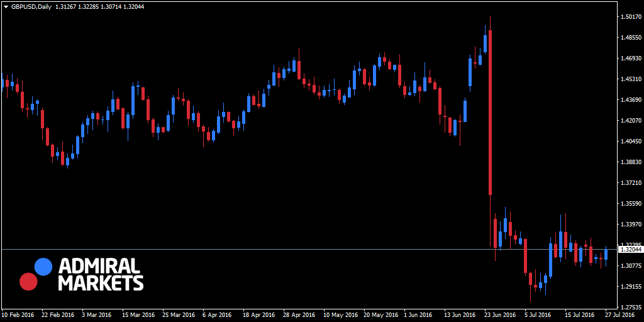Image resolution: width=644 pixels, height=322 pixels.
Task: Select the last blue candle at far right
Action: click(x=606, y=254)
